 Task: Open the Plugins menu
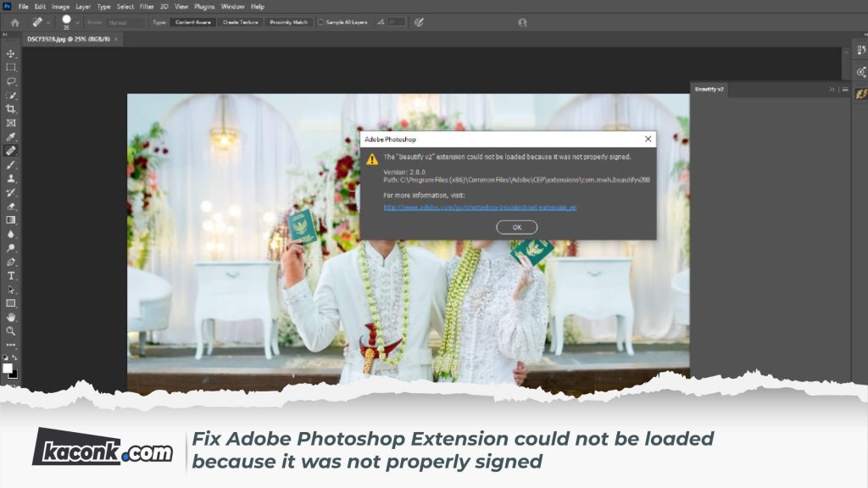(x=204, y=7)
